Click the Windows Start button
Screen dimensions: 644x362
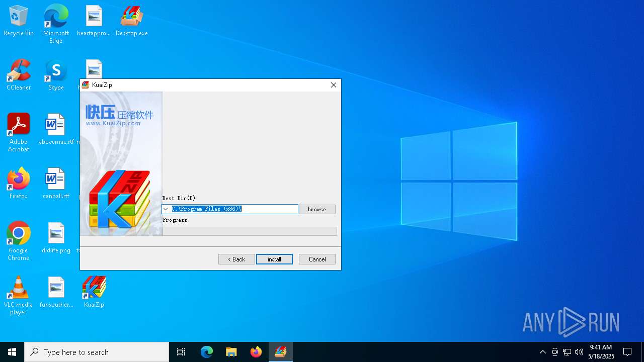pos(12,352)
